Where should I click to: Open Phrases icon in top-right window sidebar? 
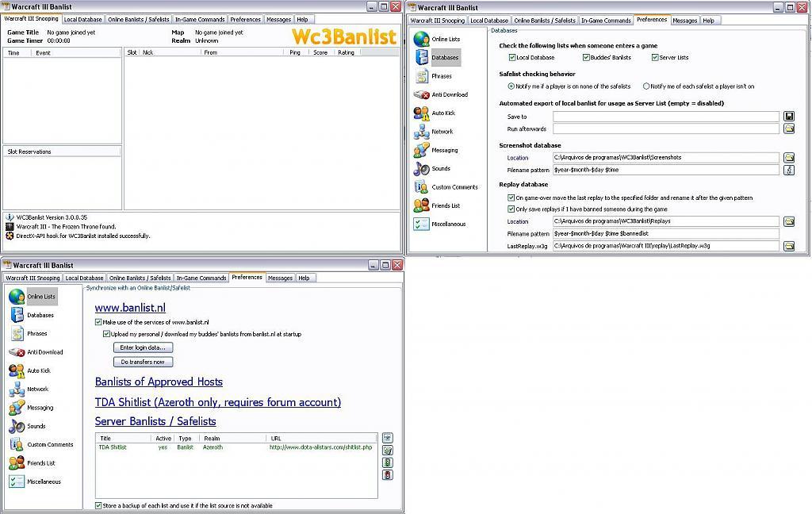point(422,76)
